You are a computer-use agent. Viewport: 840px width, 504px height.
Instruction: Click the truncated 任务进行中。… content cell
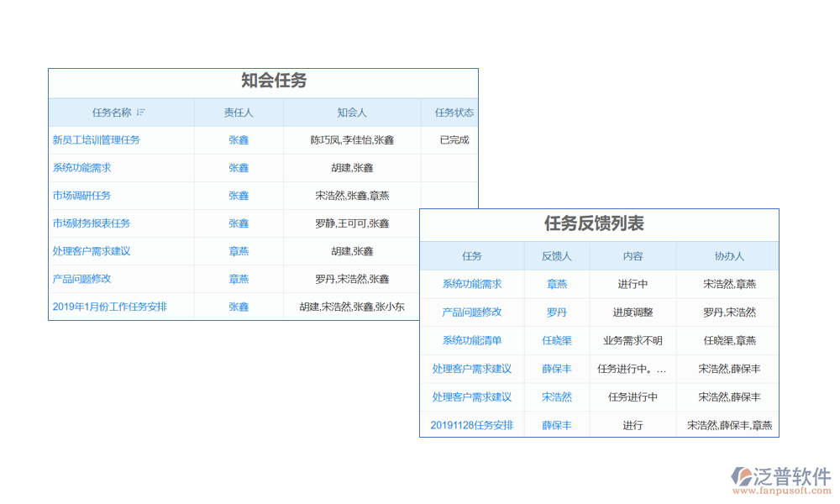(633, 369)
